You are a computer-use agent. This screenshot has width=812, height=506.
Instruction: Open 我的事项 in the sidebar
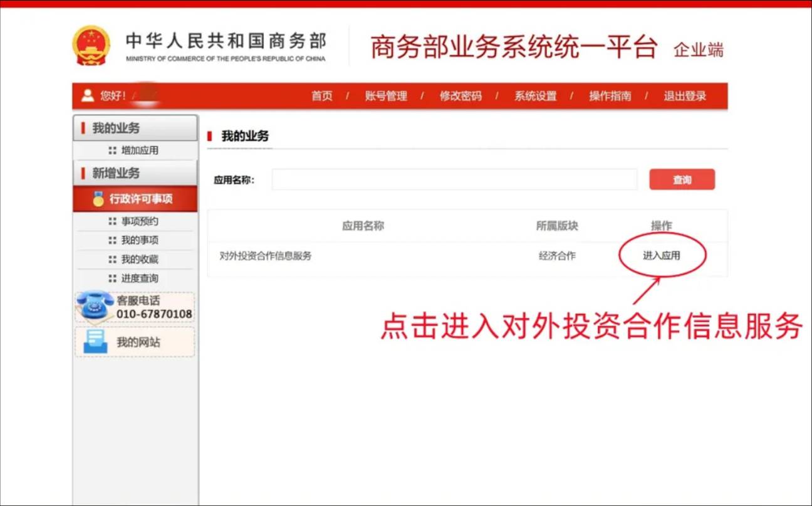point(140,240)
